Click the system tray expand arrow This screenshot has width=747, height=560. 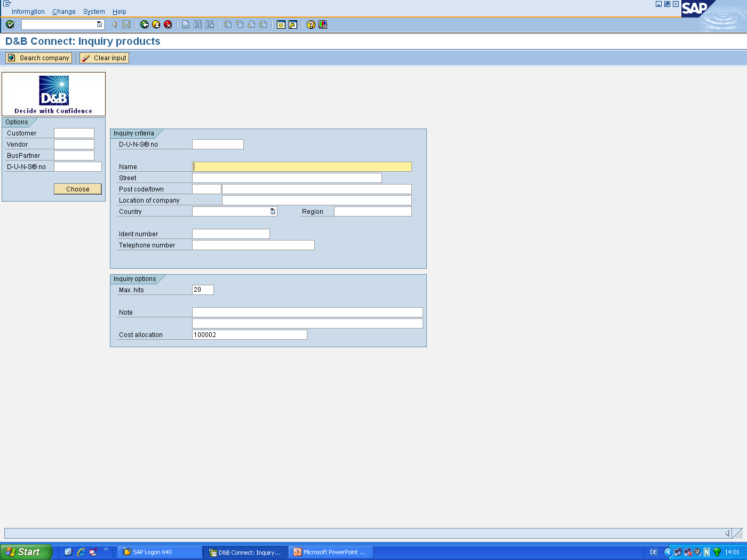[668, 553]
